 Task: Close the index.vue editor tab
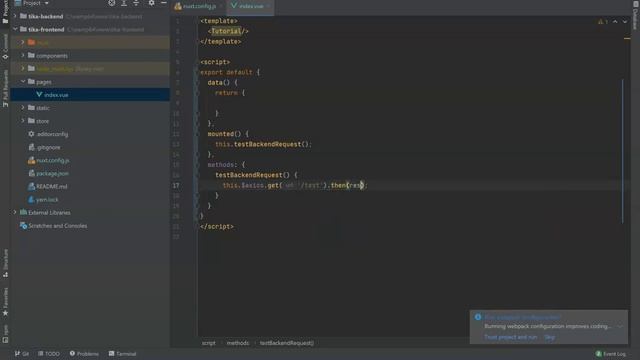pos(268,6)
